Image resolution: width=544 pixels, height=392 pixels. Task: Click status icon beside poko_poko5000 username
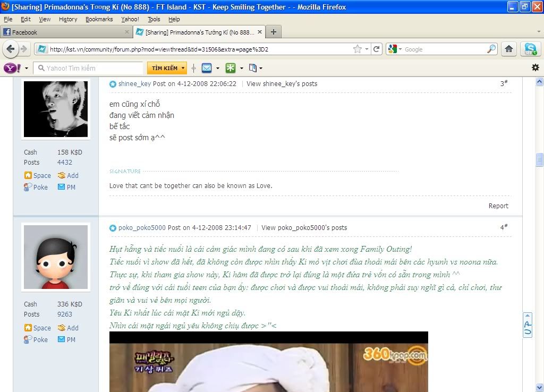pos(113,228)
